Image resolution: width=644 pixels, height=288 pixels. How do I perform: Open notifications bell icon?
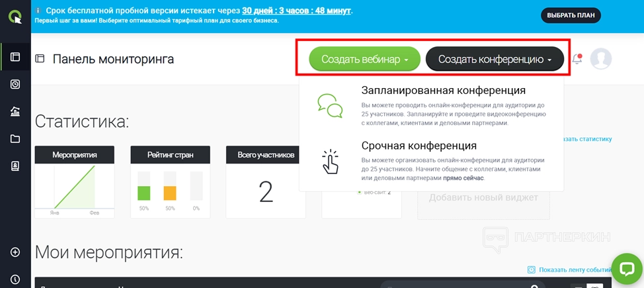pos(577,59)
